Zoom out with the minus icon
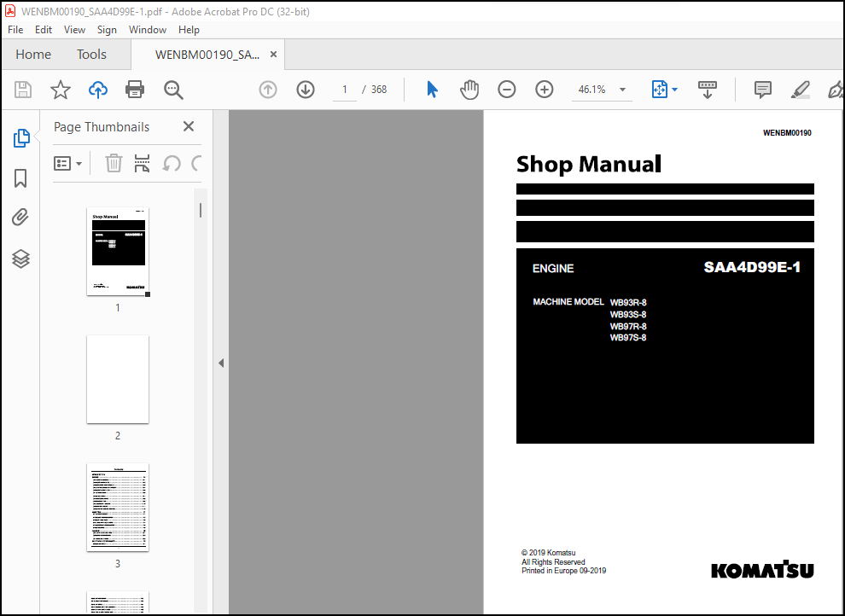Screen dimensions: 845x616 pos(506,90)
